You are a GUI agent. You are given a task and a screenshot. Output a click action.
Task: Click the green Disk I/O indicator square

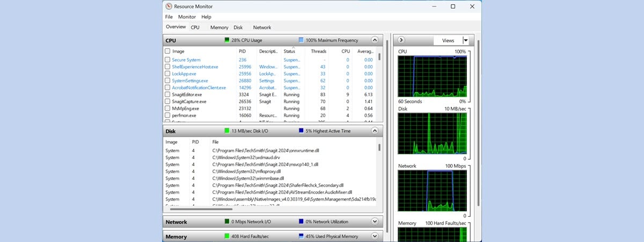click(227, 130)
